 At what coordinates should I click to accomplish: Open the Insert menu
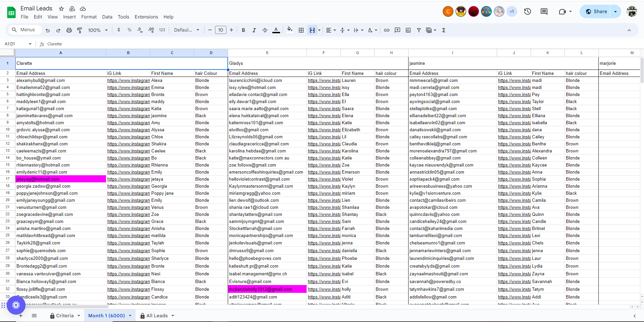click(x=69, y=17)
